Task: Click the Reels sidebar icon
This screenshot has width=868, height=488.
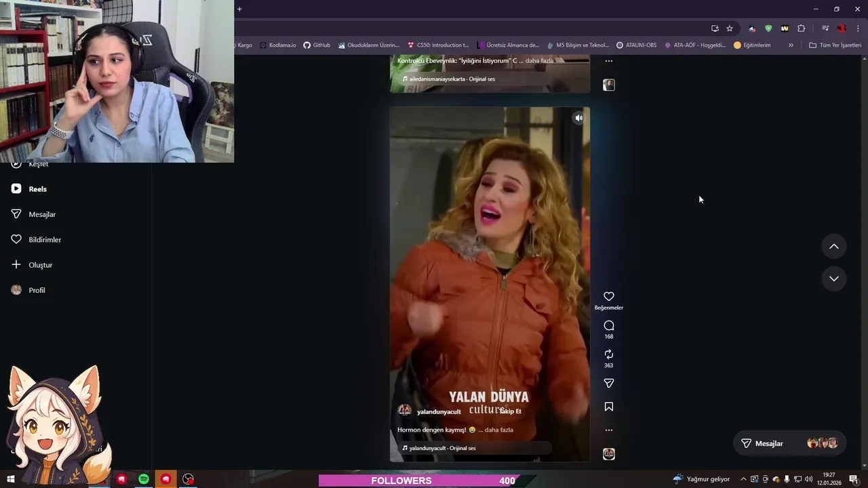Action: (x=16, y=188)
